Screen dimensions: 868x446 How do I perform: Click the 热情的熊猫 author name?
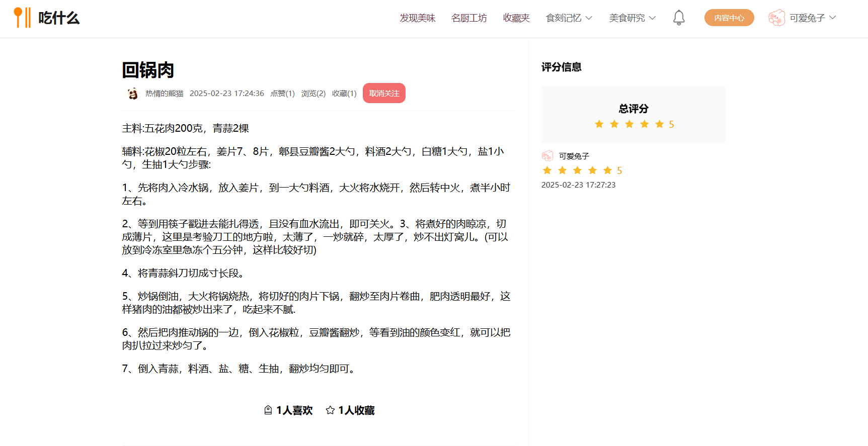164,94
